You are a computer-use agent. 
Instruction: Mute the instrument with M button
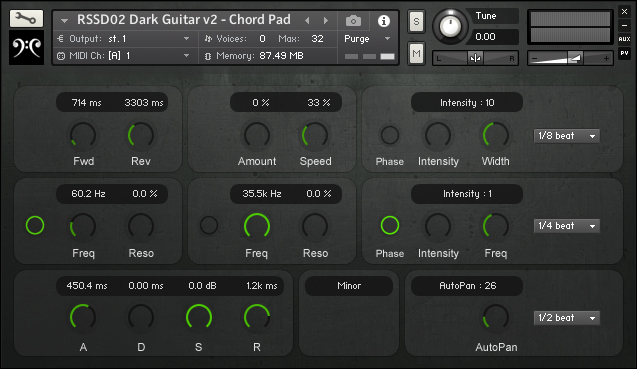pyautogui.click(x=416, y=53)
